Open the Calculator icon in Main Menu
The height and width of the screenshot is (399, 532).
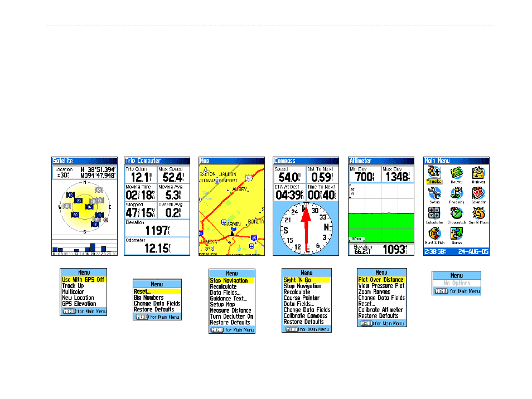(x=434, y=213)
